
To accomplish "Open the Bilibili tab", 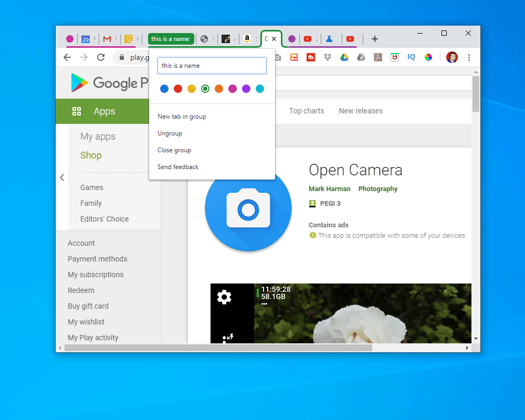I will tap(330, 39).
